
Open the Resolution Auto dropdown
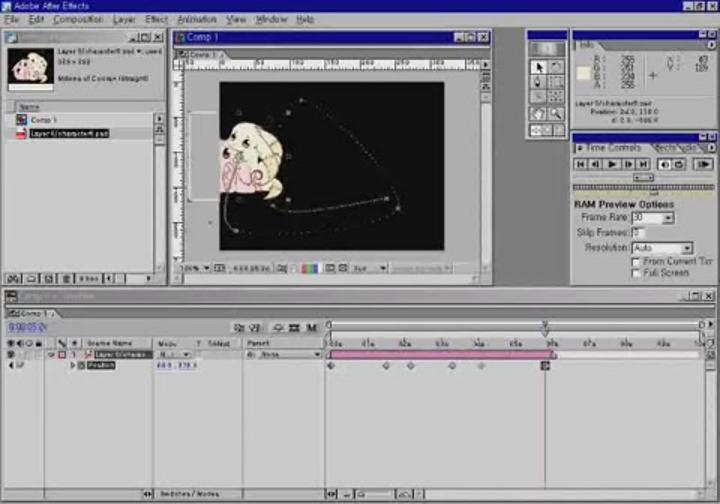687,248
